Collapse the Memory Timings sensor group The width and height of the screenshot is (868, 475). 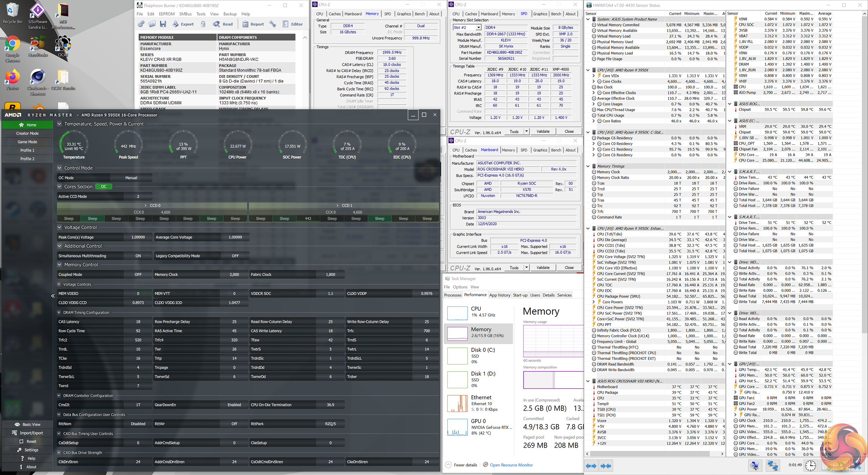588,166
